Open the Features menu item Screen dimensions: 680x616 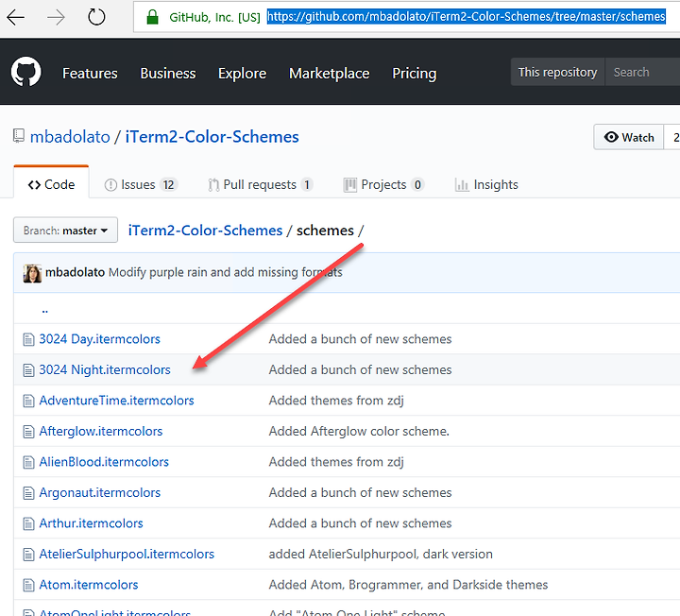[90, 74]
